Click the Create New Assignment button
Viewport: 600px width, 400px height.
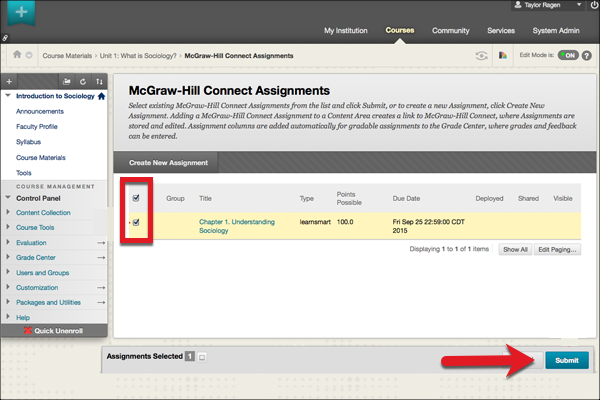168,162
